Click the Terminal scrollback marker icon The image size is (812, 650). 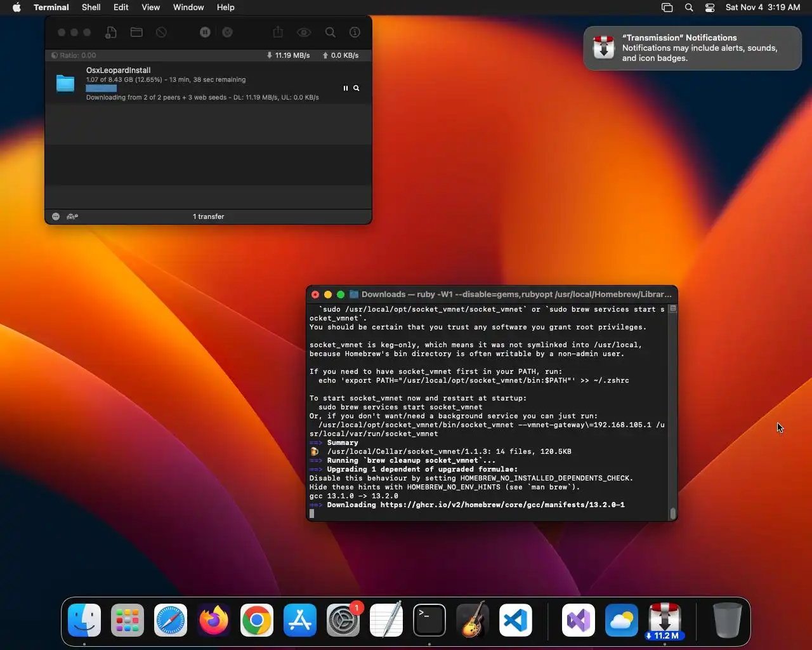673,308
